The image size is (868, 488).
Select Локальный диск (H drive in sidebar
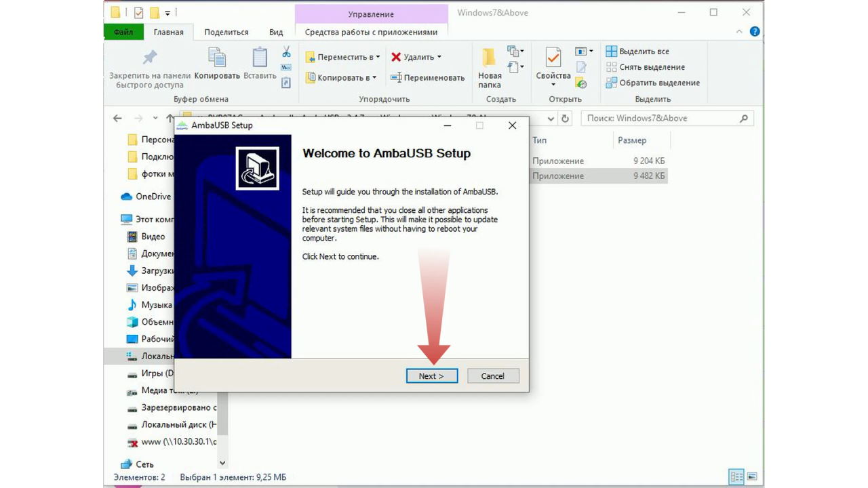point(172,425)
